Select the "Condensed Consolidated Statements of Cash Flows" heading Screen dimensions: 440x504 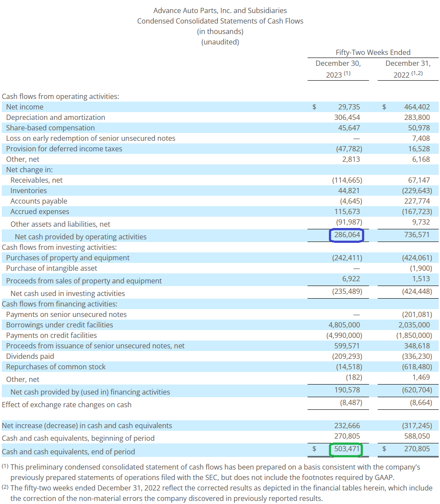point(220,21)
